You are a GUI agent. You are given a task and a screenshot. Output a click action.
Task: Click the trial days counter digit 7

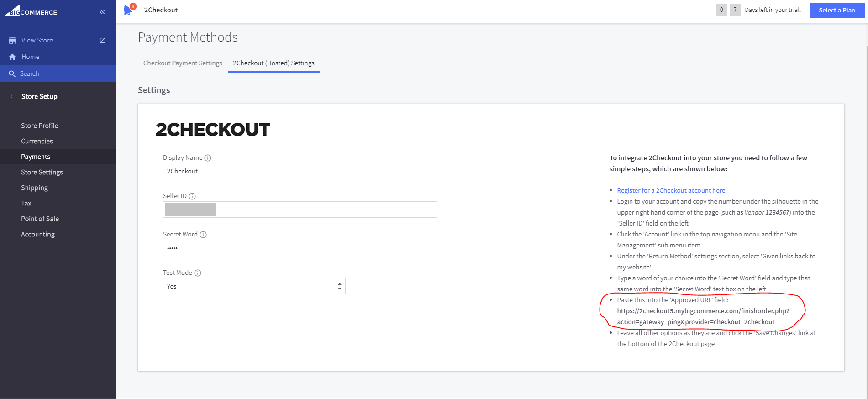[735, 10]
